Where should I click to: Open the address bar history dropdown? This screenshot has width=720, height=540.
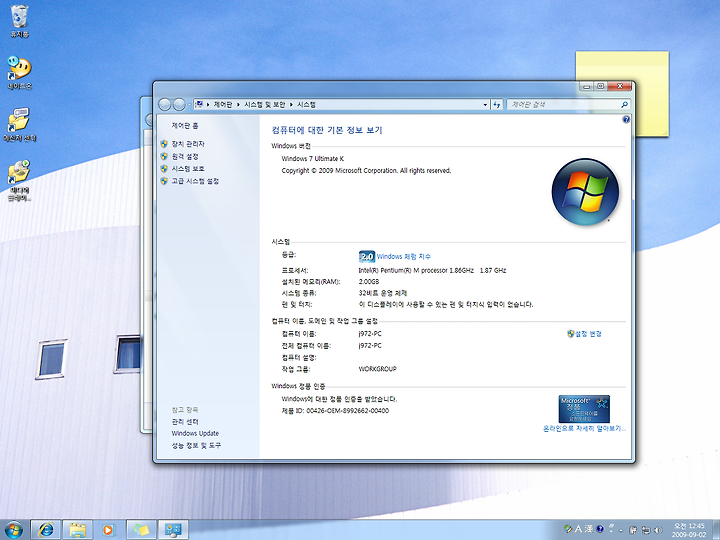[485, 105]
